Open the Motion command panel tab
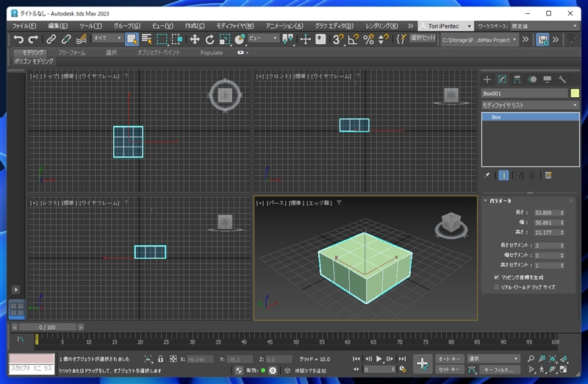This screenshot has height=384, width=588. 532,79
